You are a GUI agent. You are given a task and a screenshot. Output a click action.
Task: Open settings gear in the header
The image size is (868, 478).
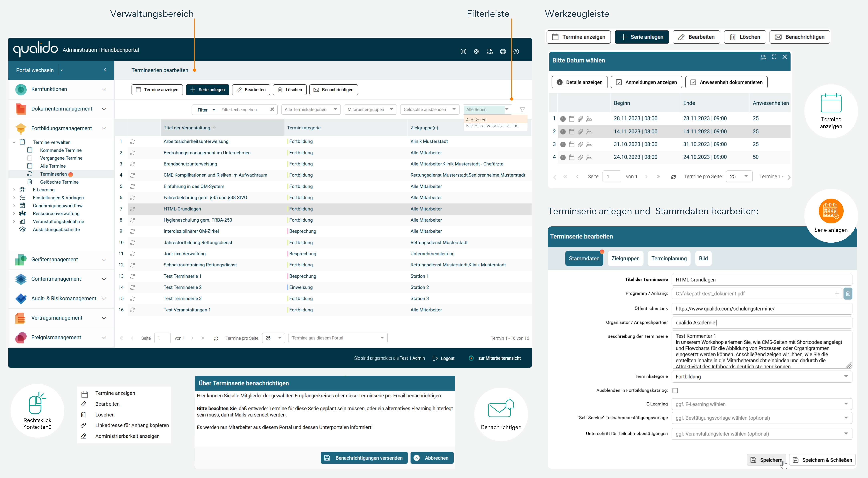[476, 51]
